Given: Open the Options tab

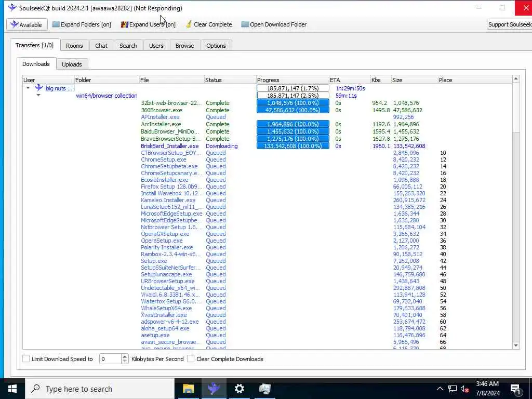Looking at the screenshot, I should [216, 46].
